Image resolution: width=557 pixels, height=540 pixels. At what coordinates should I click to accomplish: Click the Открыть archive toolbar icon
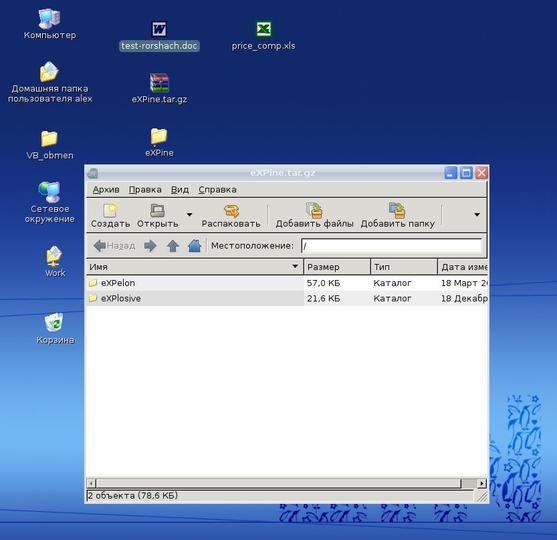click(x=157, y=211)
